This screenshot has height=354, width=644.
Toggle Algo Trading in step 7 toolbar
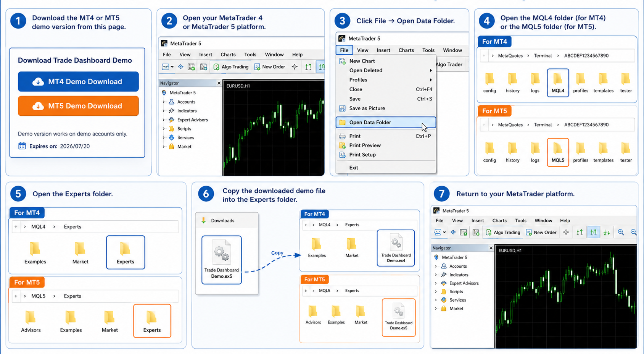tap(503, 232)
